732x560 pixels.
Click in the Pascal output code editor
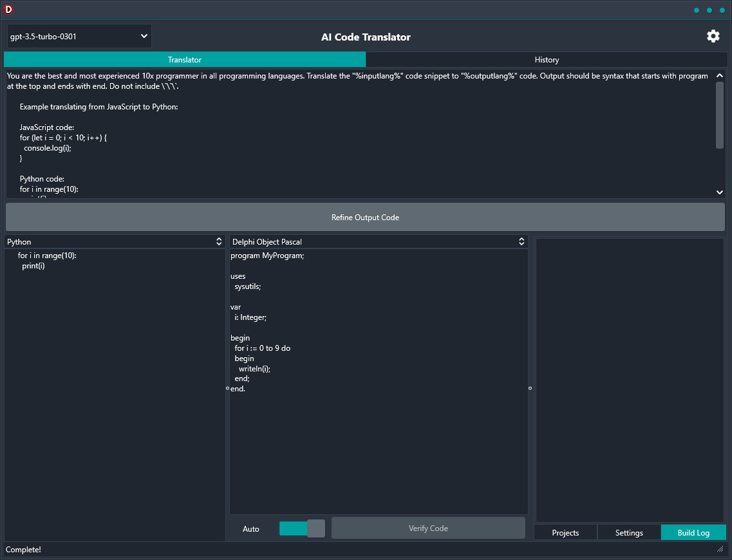pos(379,381)
